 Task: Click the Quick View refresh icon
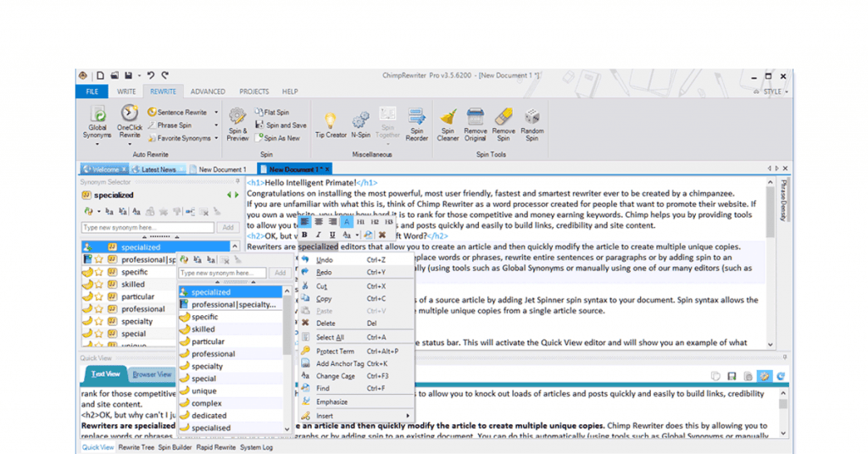pos(781,376)
